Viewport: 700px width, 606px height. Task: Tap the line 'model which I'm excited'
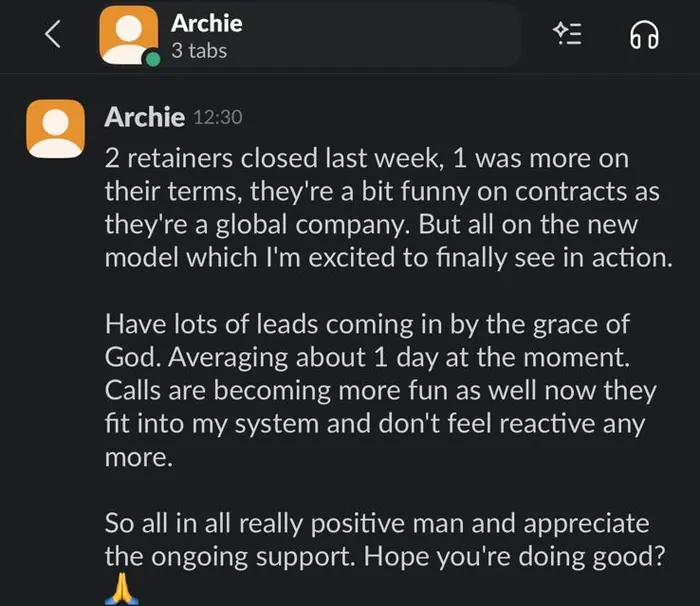click(388, 258)
